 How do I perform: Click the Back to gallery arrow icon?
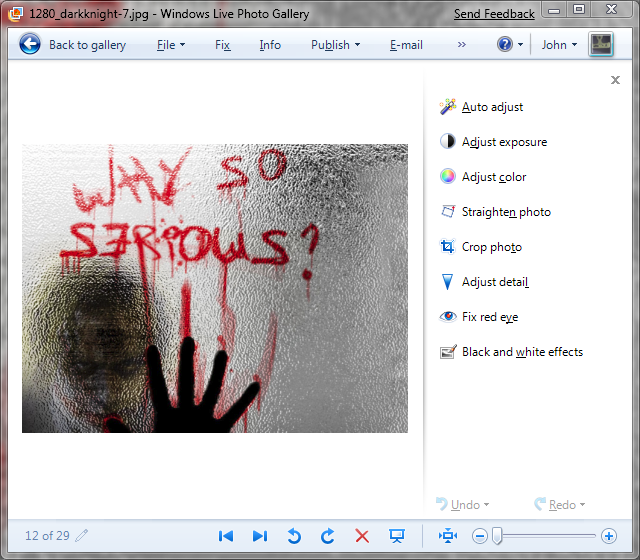tap(29, 44)
